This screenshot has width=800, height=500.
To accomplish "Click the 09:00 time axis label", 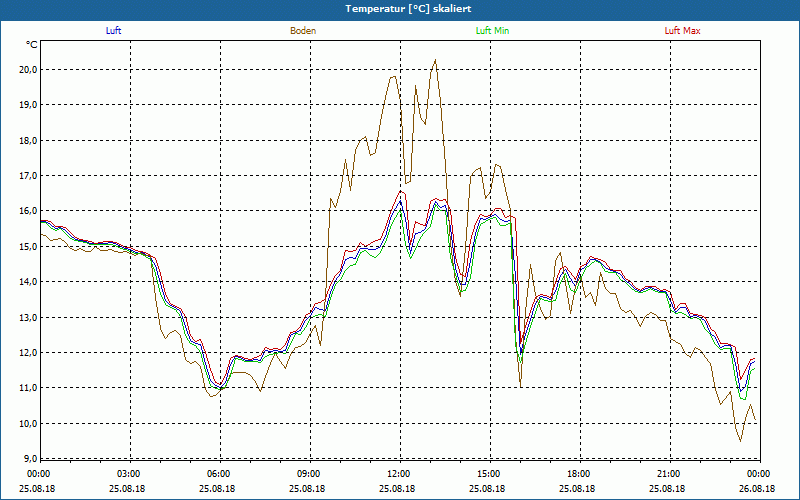I will point(308,474).
